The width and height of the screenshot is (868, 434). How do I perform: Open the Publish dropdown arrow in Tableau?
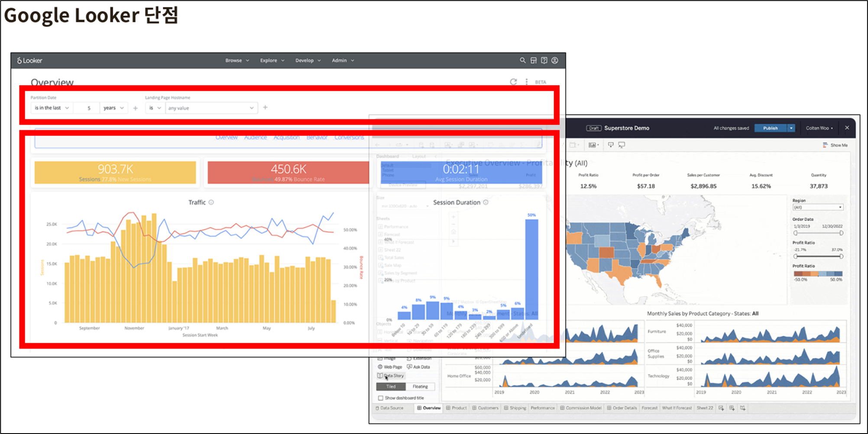click(x=791, y=128)
